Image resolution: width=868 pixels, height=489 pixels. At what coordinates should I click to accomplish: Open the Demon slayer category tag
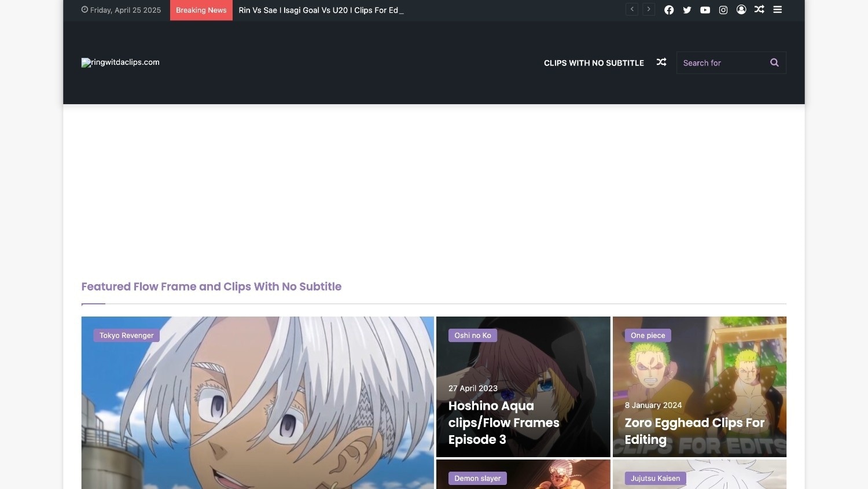477,479
